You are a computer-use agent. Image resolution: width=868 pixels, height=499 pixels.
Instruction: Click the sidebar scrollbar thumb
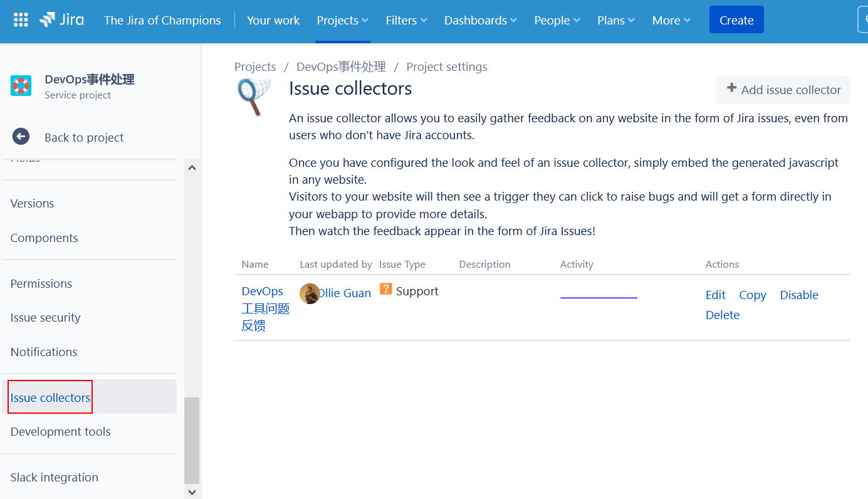click(192, 441)
